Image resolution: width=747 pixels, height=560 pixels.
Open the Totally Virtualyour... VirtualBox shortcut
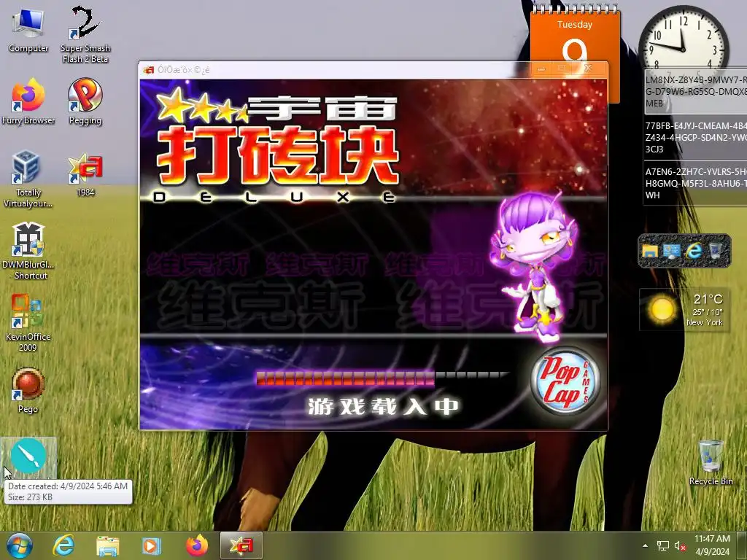pos(28,179)
